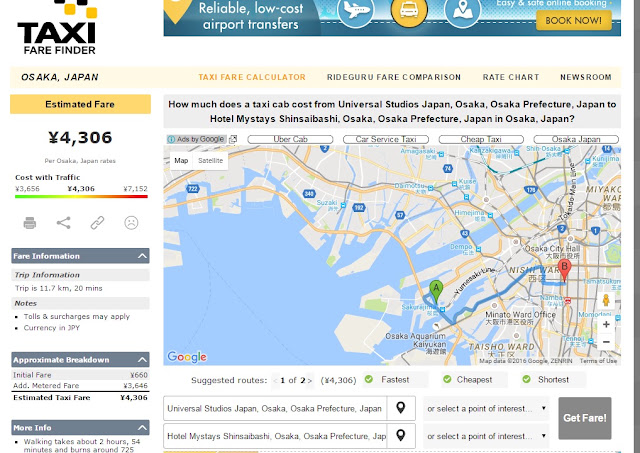Click the Street View pegman icon
The width and height of the screenshot is (640, 453).
click(606, 300)
